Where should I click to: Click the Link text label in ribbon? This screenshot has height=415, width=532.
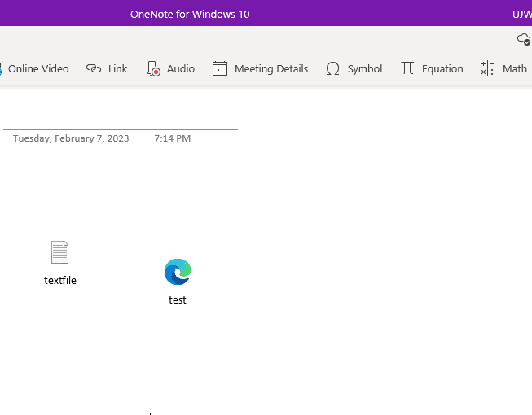[x=118, y=69]
